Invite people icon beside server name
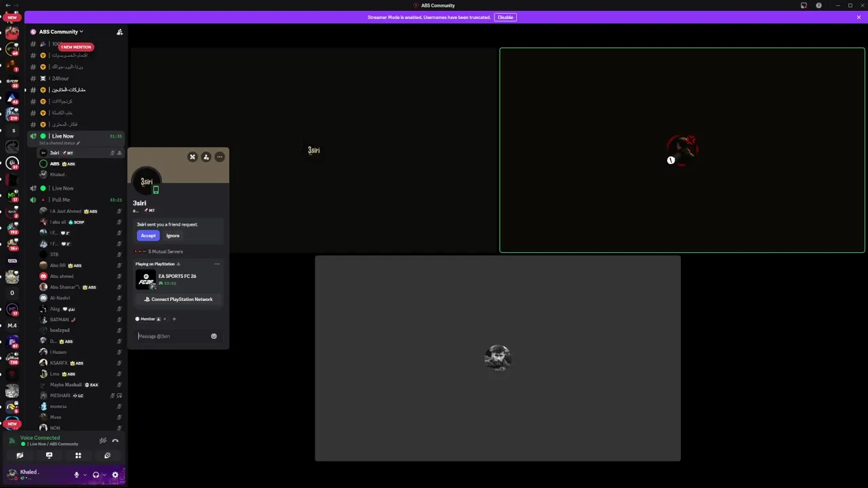This screenshot has height=488, width=868. tap(119, 32)
